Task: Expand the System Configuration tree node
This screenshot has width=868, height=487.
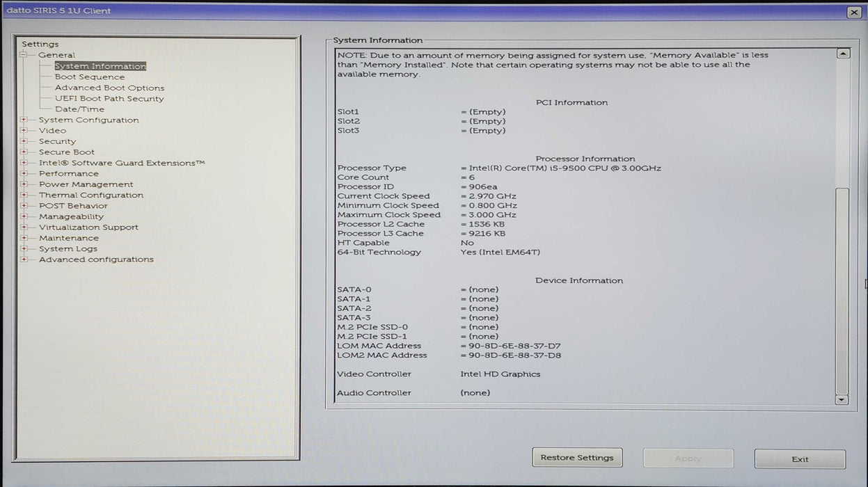Action: click(24, 120)
